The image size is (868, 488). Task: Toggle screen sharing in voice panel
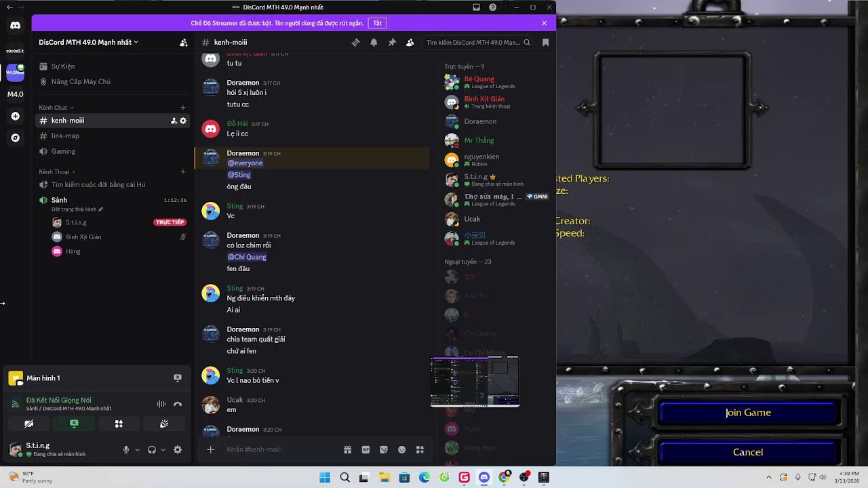click(74, 424)
